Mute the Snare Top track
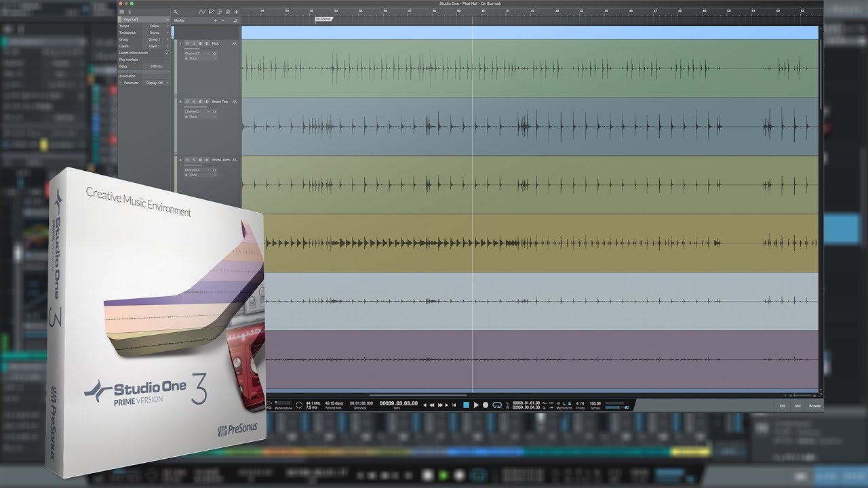 coord(186,102)
